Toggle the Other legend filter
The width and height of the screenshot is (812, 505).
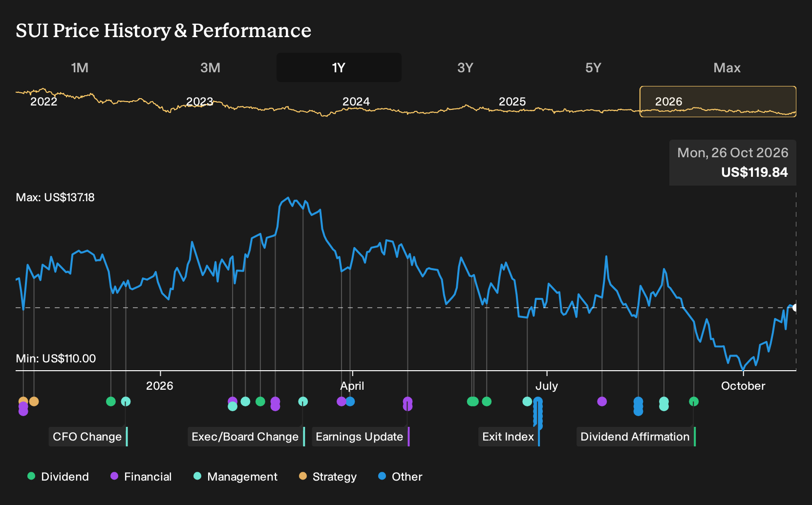click(400, 477)
